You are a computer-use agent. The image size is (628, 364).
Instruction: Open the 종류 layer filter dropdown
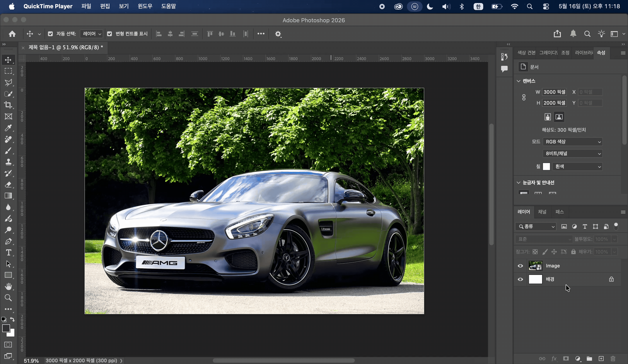pyautogui.click(x=536, y=226)
